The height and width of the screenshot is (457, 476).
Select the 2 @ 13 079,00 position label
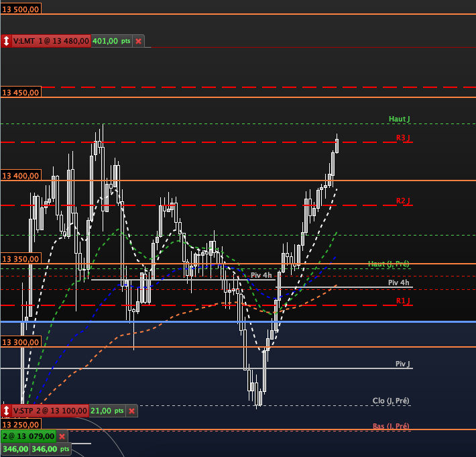coord(29,436)
